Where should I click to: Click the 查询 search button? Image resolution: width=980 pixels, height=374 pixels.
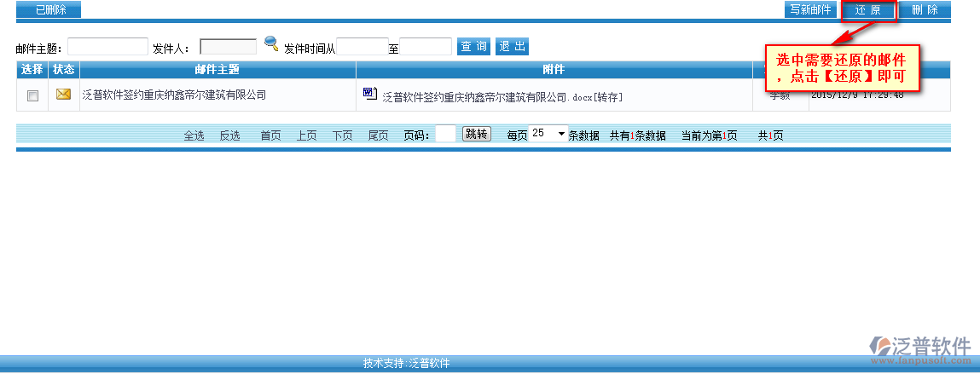pos(473,46)
